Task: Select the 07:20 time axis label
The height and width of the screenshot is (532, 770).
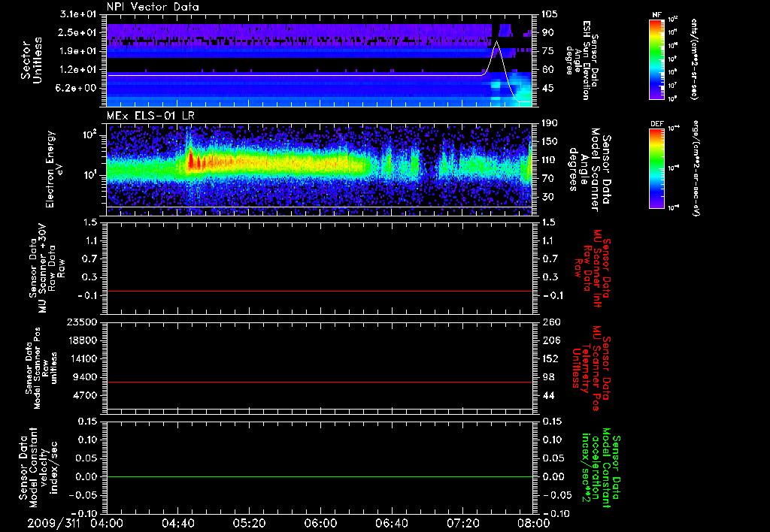Action: [462, 522]
